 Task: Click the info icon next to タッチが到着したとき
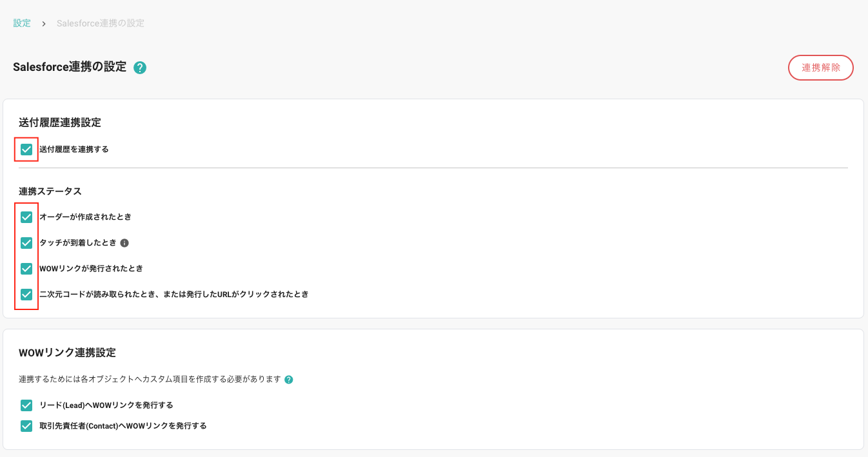pos(125,243)
